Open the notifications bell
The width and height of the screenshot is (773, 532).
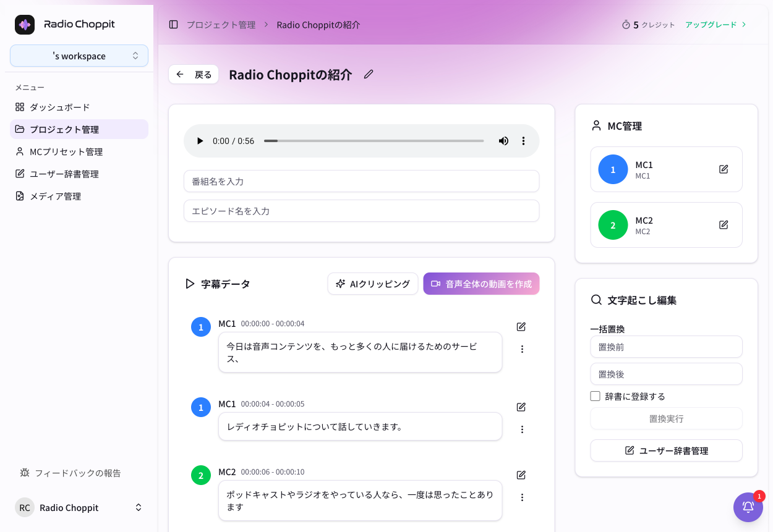click(x=748, y=507)
